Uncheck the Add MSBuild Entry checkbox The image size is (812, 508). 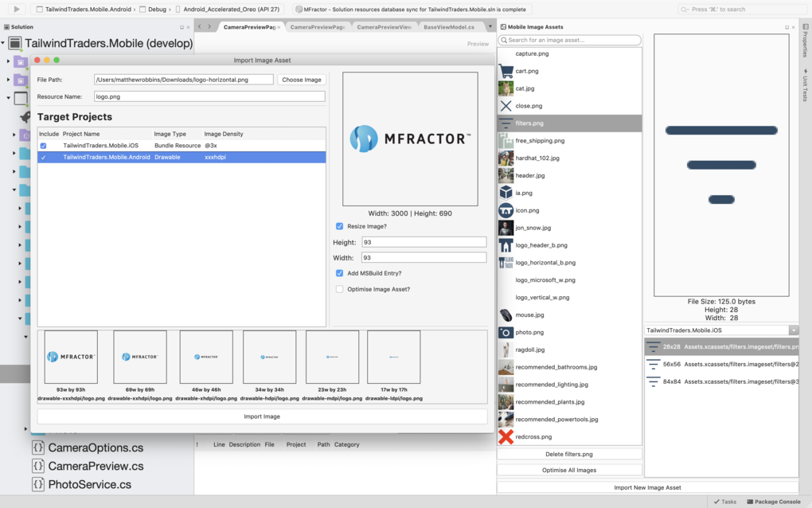click(x=339, y=273)
